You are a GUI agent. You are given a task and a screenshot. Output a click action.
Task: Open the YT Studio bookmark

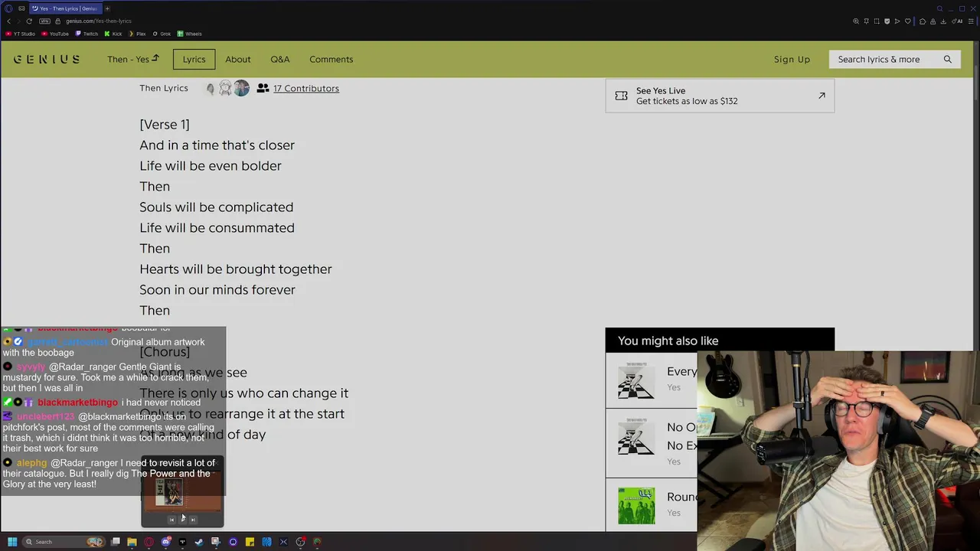coord(21,34)
